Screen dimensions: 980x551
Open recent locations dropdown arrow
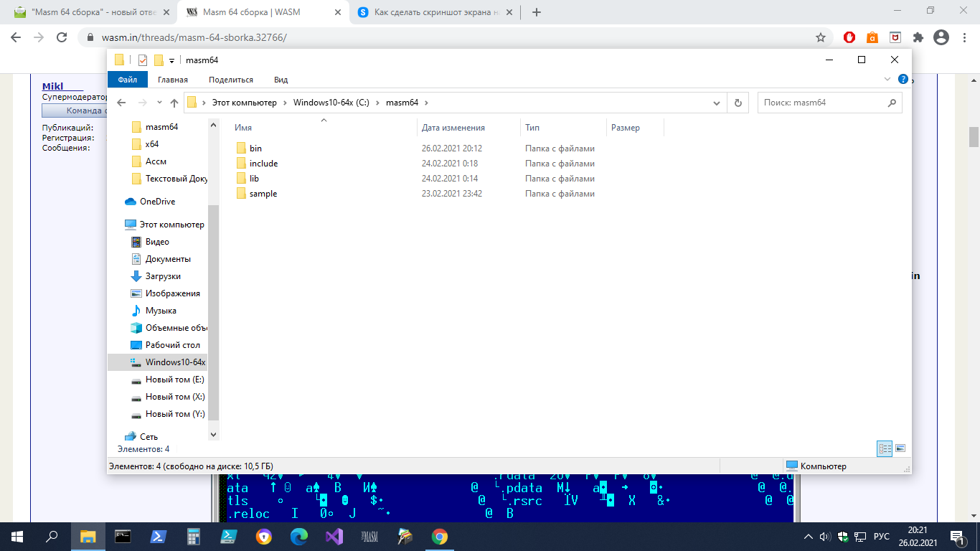159,103
